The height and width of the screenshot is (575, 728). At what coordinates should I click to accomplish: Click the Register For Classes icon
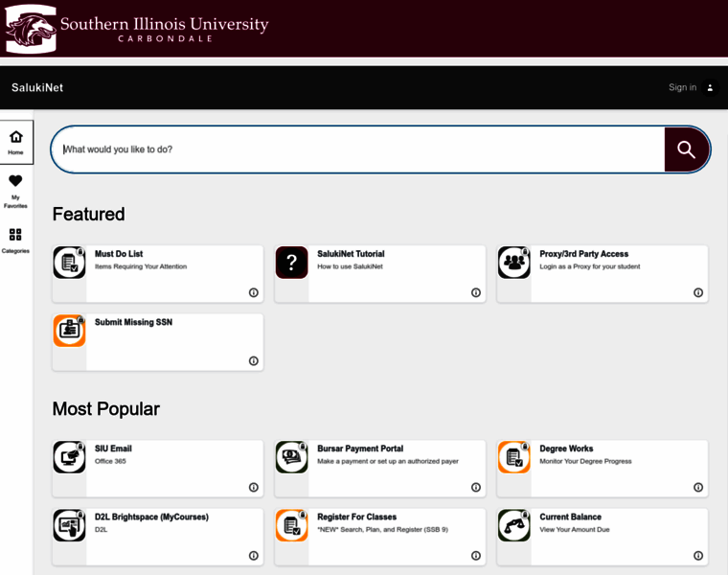tap(291, 525)
